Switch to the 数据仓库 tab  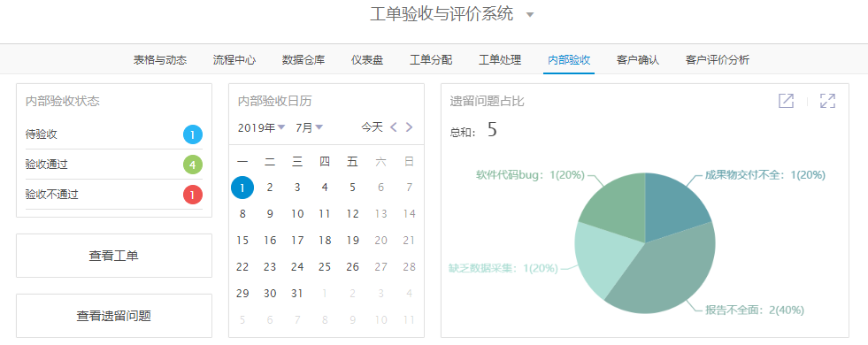[303, 60]
